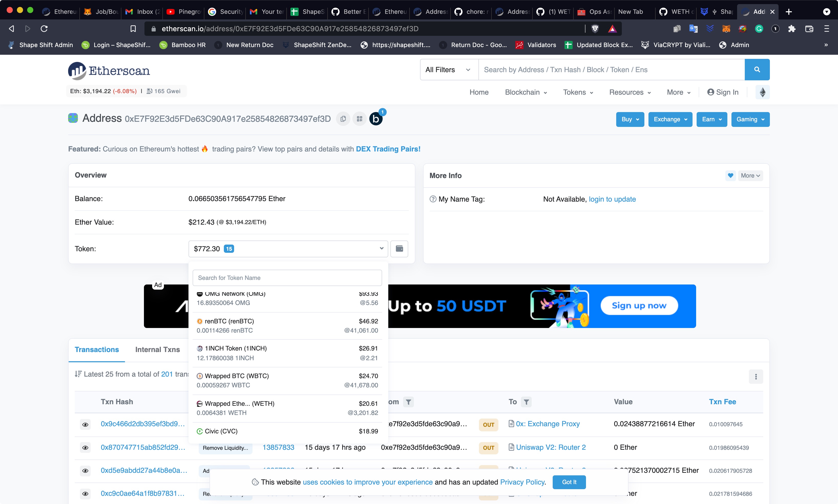Viewport: 838px width, 504px height.
Task: Open Blockscan Chat via the 'b' icon
Action: (x=376, y=118)
